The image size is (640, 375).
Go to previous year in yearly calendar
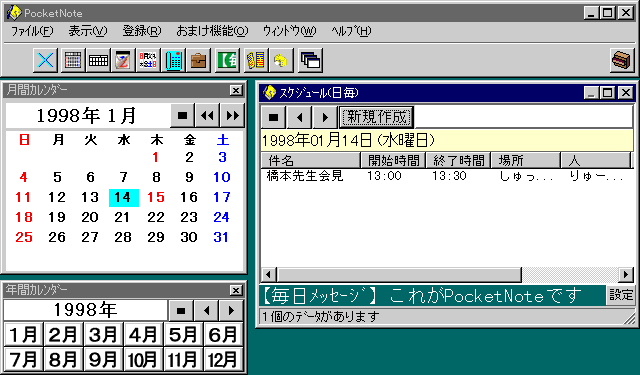[x=206, y=311]
